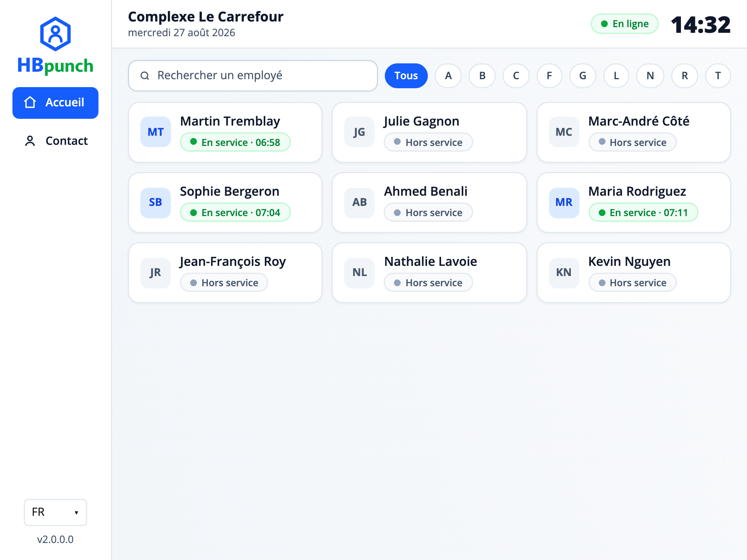Filter employees by letter R
The image size is (747, 560).
pyautogui.click(x=685, y=76)
